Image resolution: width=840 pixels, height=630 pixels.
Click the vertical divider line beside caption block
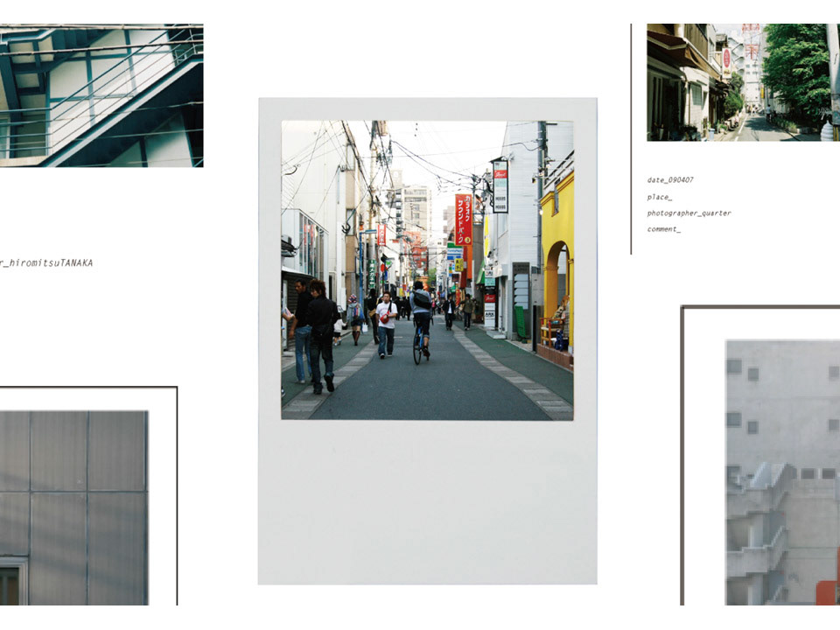pyautogui.click(x=631, y=139)
